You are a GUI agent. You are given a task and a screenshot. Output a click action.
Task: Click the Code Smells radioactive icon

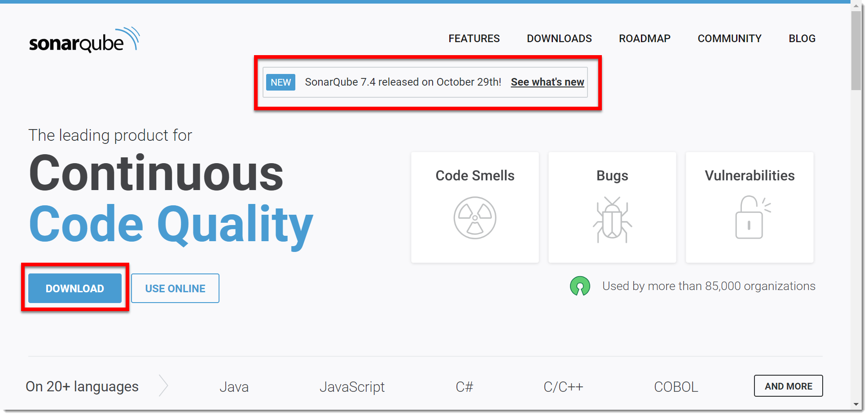475,218
